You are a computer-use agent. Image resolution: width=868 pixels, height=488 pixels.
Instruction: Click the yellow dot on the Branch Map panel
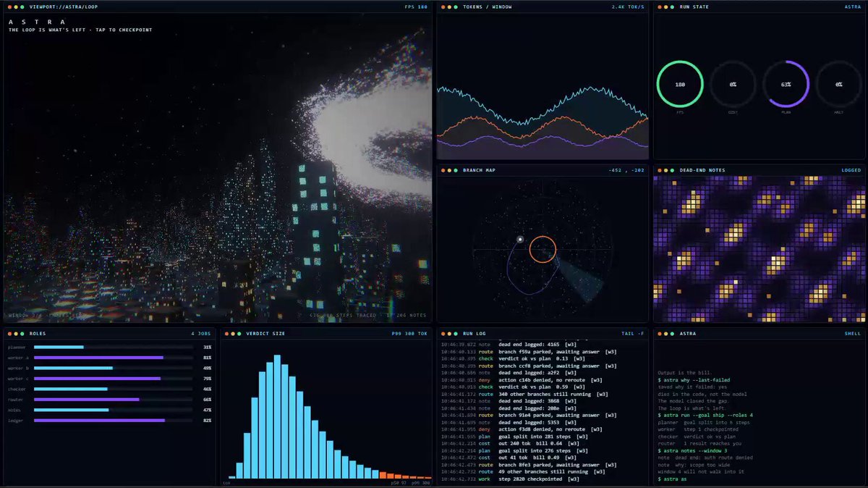451,170
